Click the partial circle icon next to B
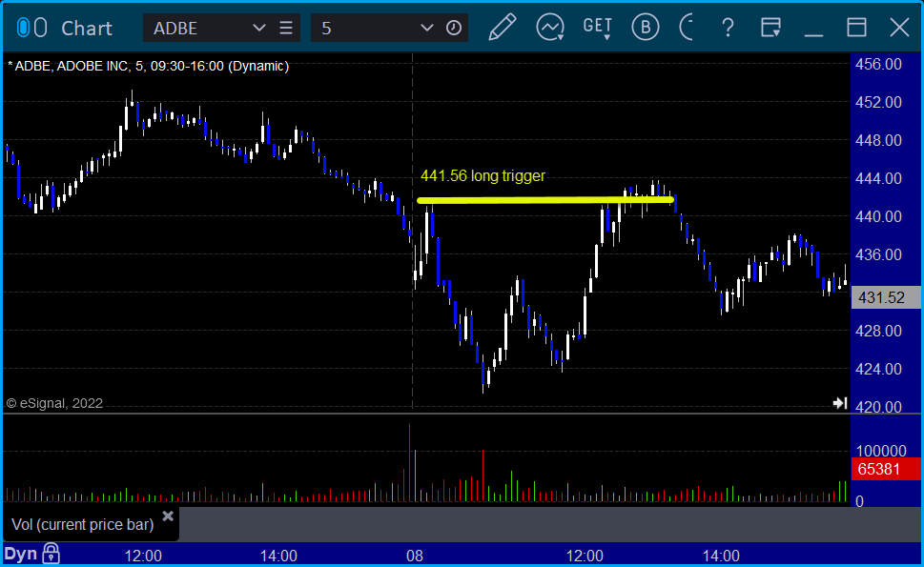 (x=687, y=28)
